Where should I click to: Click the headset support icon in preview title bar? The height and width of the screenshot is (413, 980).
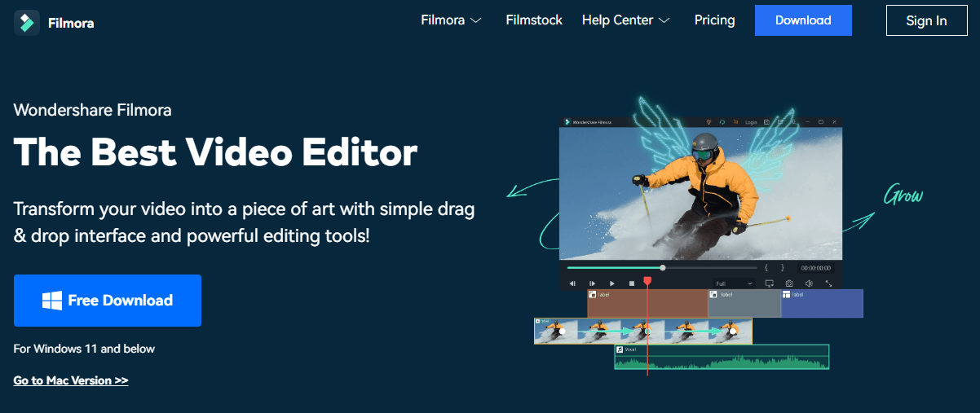coord(722,121)
